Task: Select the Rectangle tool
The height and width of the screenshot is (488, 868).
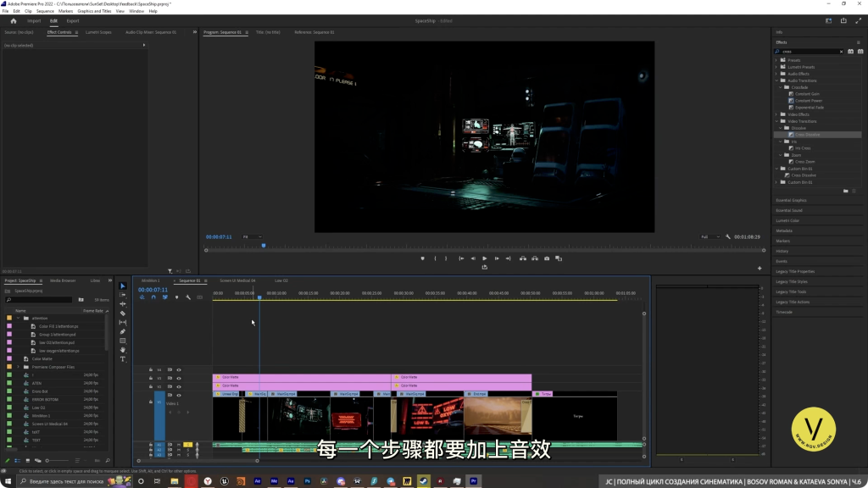Action: click(123, 341)
